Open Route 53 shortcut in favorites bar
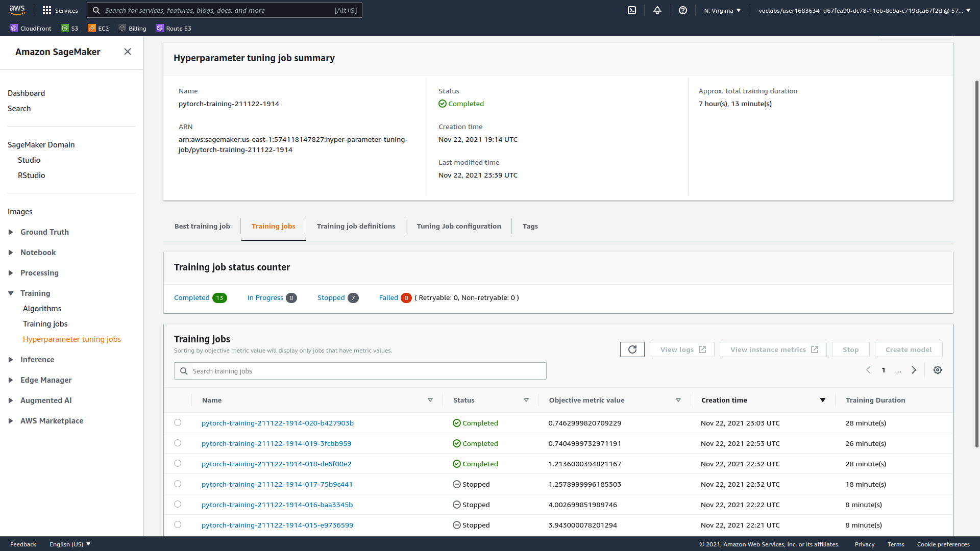The height and width of the screenshot is (551, 980). pos(174,29)
